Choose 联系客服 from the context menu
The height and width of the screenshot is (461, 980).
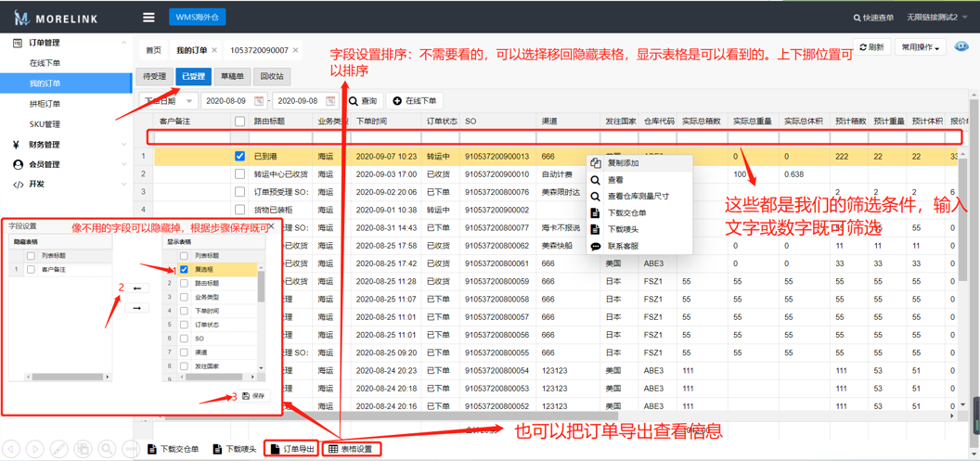[x=638, y=246]
